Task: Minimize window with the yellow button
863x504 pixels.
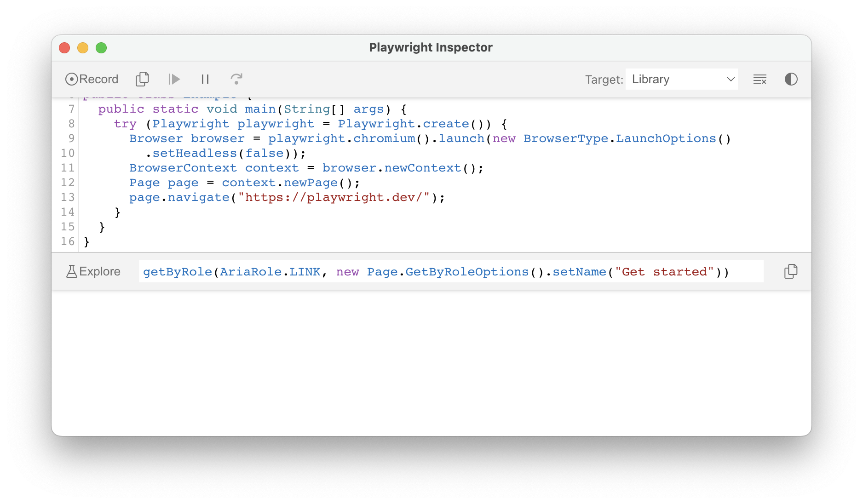Action: (83, 48)
